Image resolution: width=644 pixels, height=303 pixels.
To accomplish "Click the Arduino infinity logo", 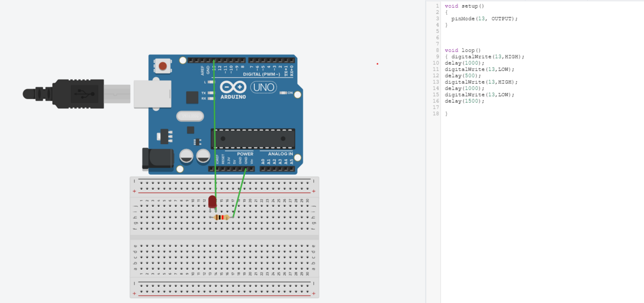I will point(233,87).
